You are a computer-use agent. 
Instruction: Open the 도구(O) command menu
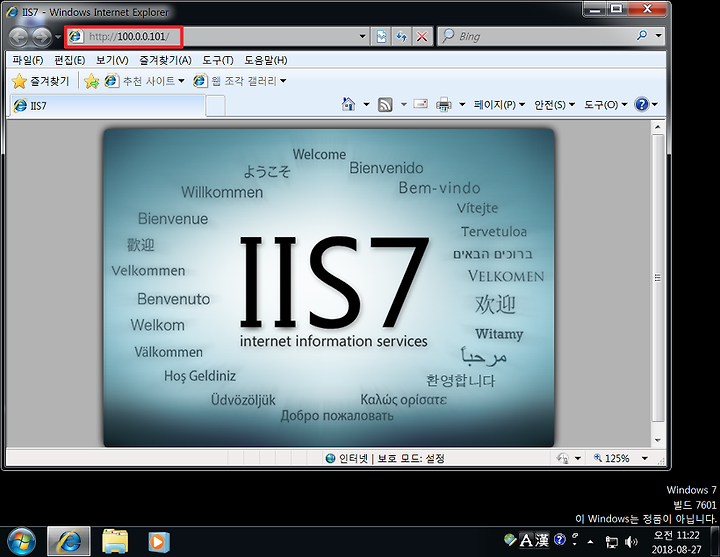[x=605, y=105]
